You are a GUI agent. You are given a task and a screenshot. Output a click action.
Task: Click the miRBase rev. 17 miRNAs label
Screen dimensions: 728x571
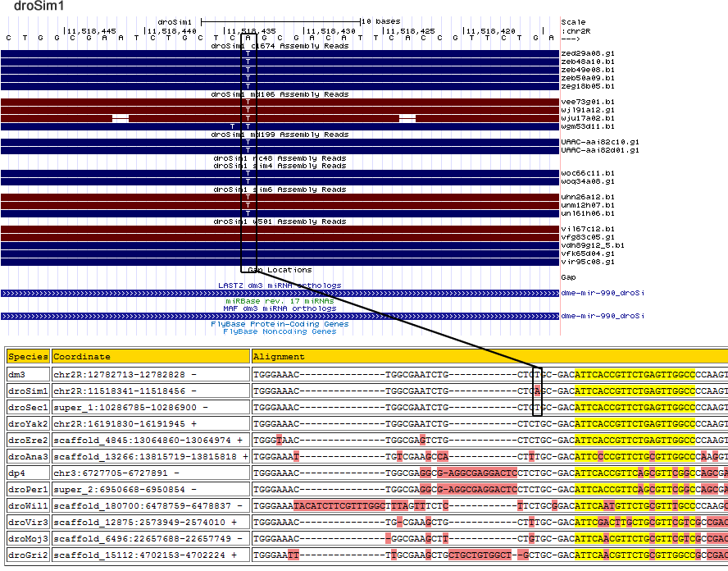280,301
